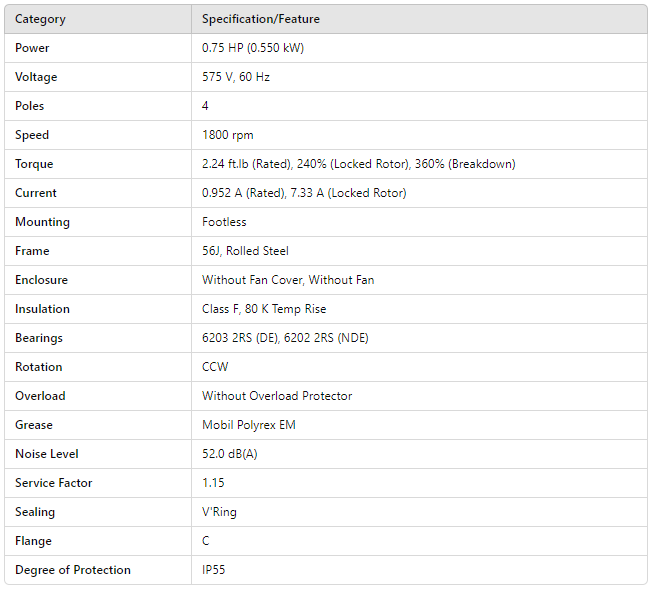Select the 575 V, 60 Hz cell

[236, 77]
